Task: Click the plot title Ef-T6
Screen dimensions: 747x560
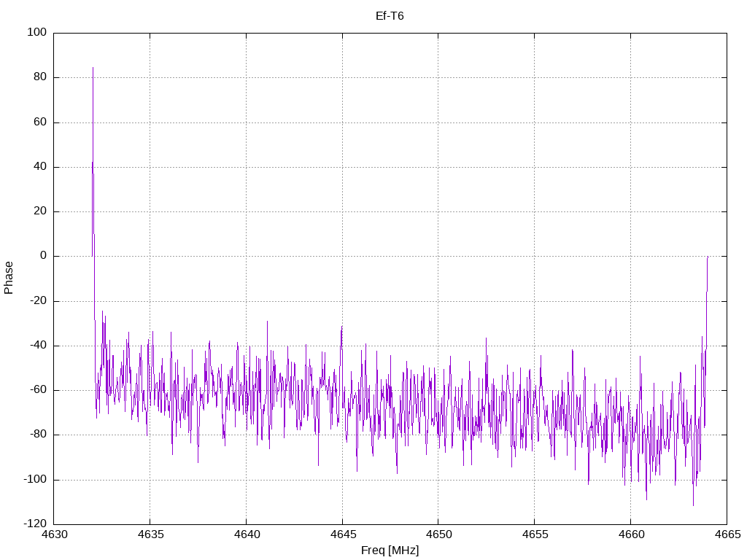Action: 390,16
